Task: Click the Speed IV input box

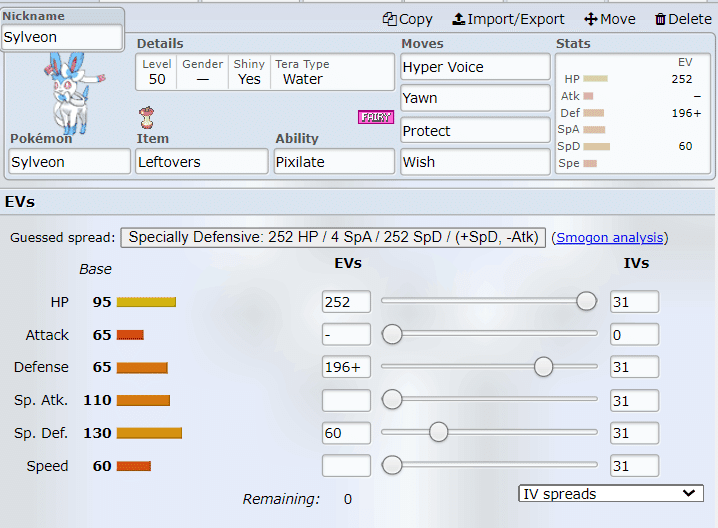Action: [x=634, y=466]
